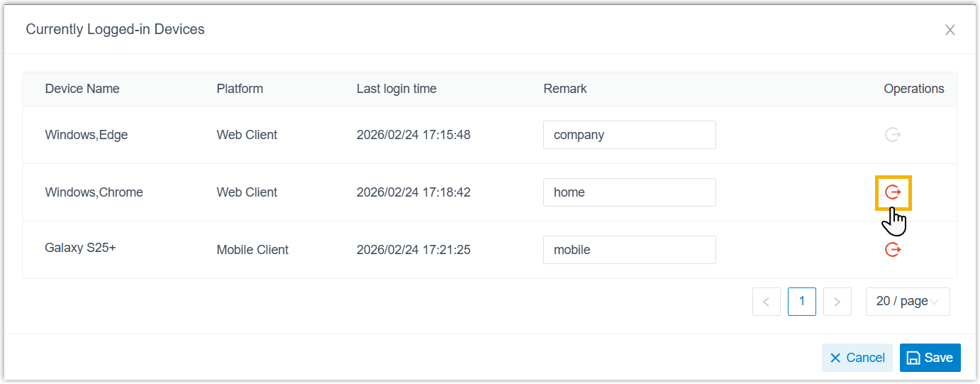Edit the 'company' remark field
980x384 pixels.
tap(629, 135)
